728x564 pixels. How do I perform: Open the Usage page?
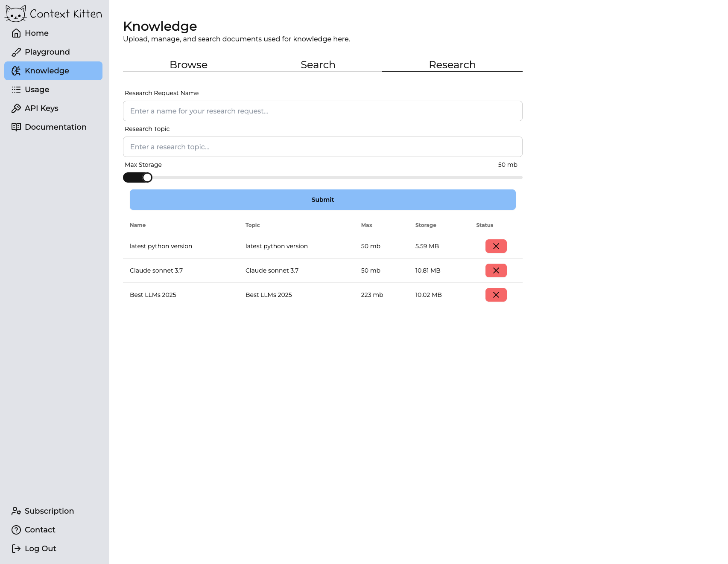[53, 90]
